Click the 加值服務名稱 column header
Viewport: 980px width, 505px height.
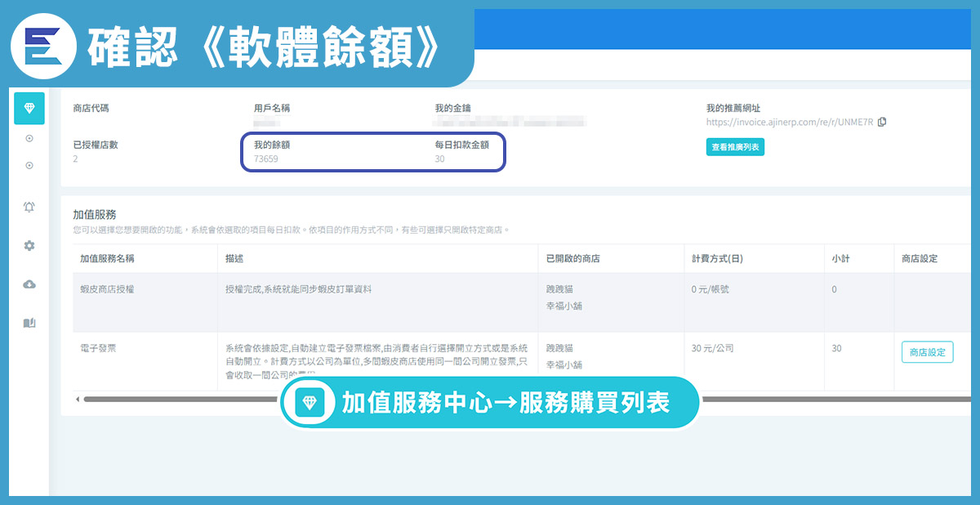click(x=107, y=258)
